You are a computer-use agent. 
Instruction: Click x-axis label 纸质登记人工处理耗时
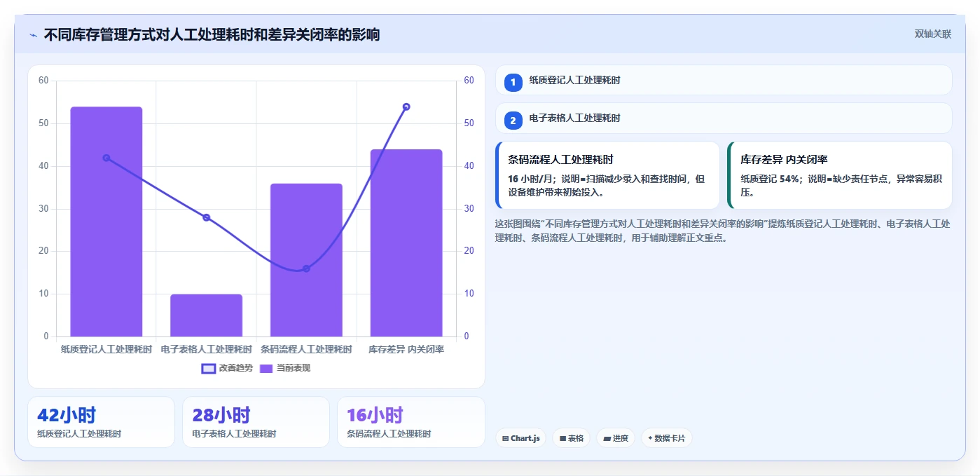106,349
